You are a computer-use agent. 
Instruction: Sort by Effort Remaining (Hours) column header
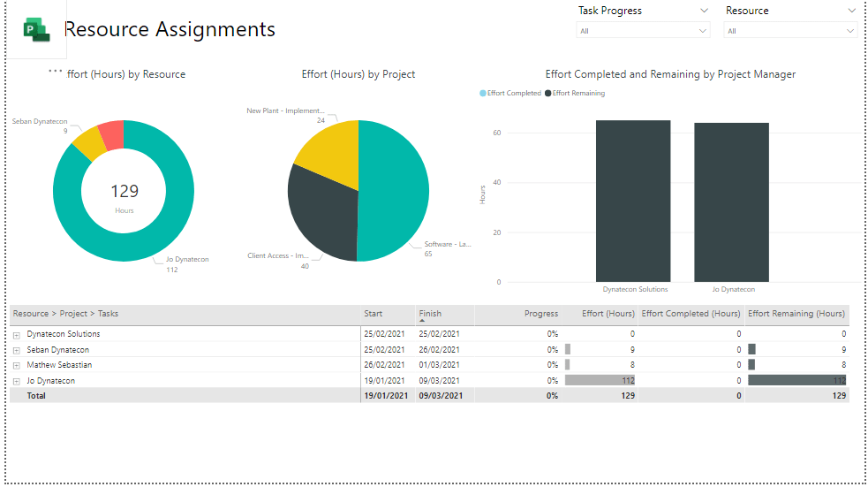coord(796,314)
